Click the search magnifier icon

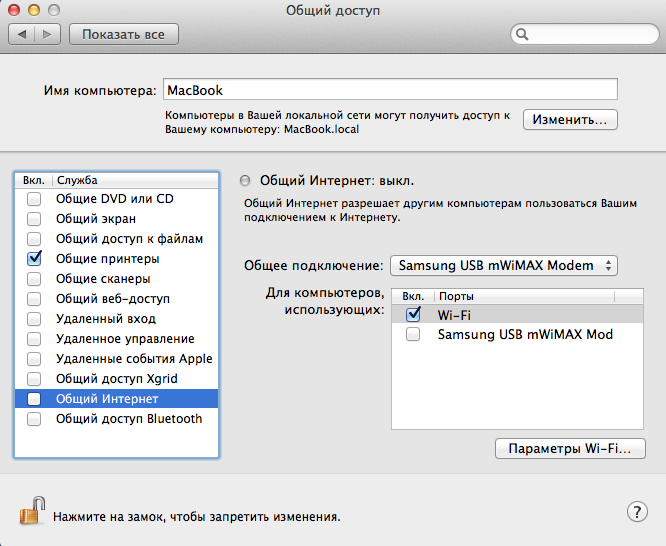(522, 35)
